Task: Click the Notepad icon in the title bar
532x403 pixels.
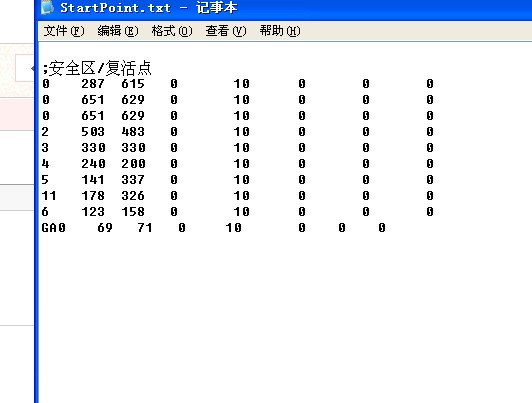Action: click(47, 7)
